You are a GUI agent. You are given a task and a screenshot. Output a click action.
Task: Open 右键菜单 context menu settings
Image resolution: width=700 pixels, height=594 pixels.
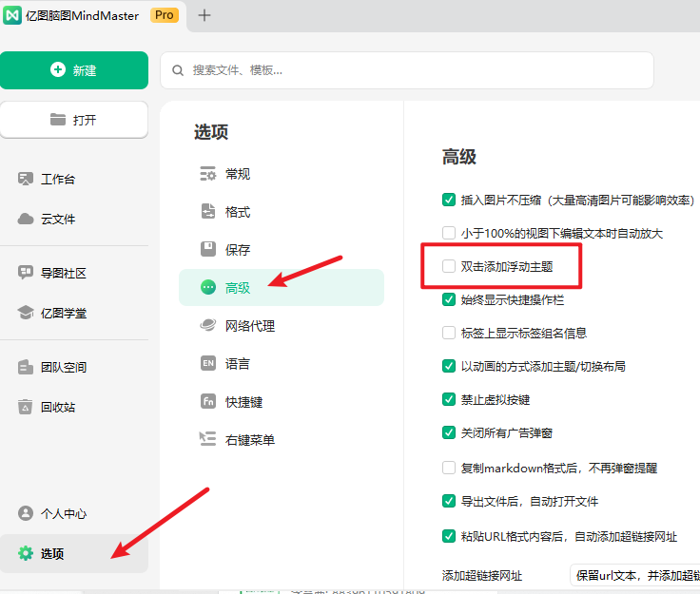tap(249, 439)
